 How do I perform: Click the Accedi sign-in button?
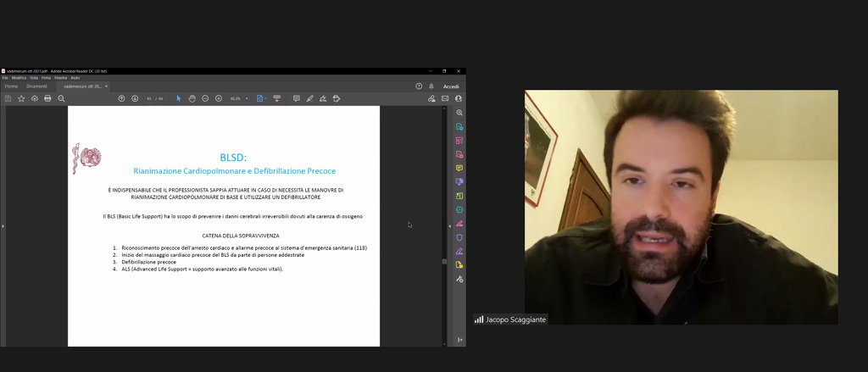click(x=451, y=86)
